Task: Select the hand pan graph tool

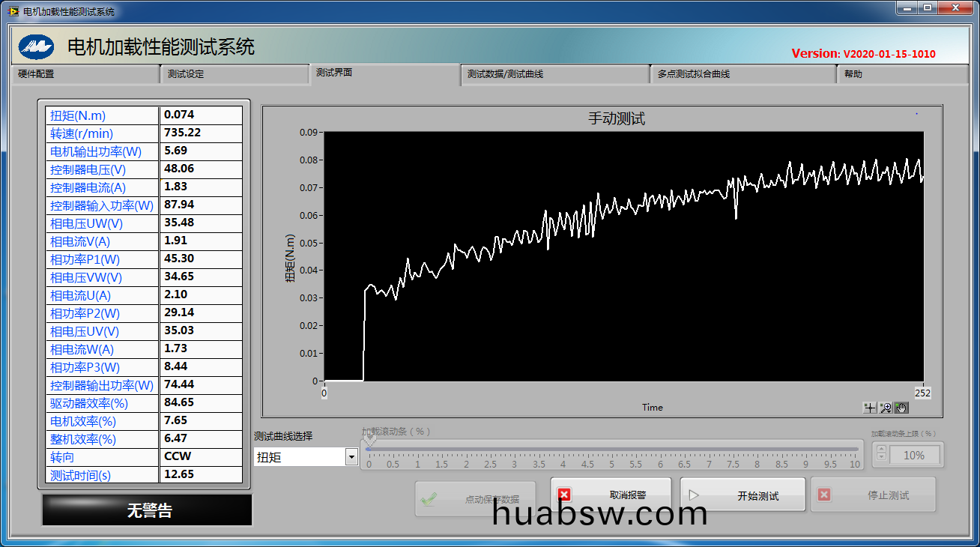Action: coord(901,408)
